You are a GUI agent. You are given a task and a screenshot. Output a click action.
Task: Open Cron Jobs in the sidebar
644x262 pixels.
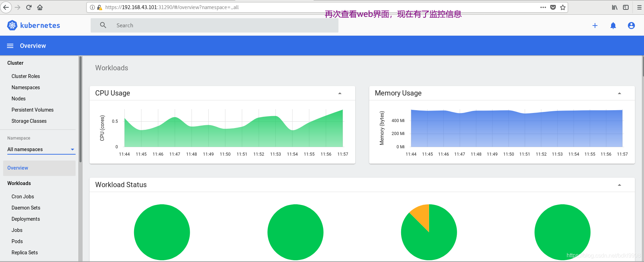[23, 197]
